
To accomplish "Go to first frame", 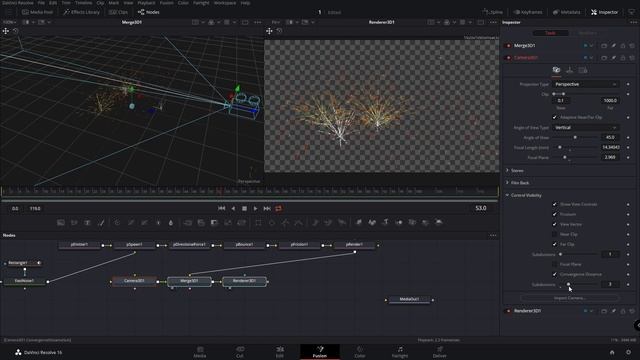I will point(222,209).
